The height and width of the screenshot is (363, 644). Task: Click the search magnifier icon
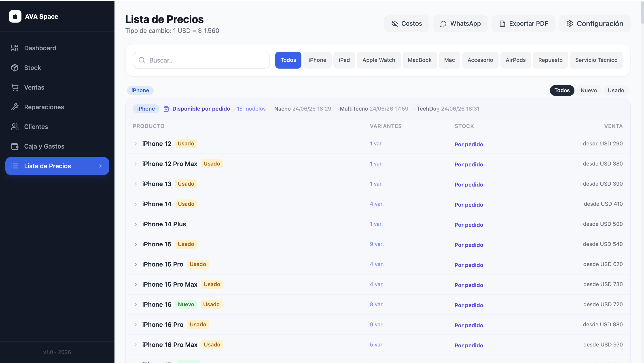tap(142, 60)
